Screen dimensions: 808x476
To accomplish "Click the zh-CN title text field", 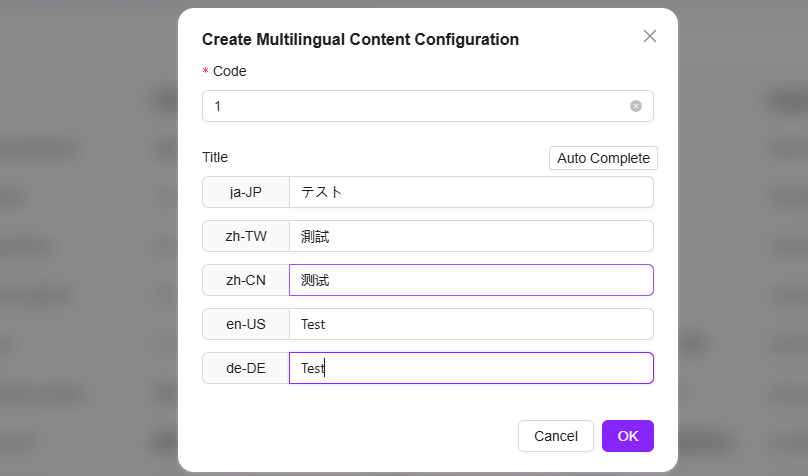I will pos(470,280).
